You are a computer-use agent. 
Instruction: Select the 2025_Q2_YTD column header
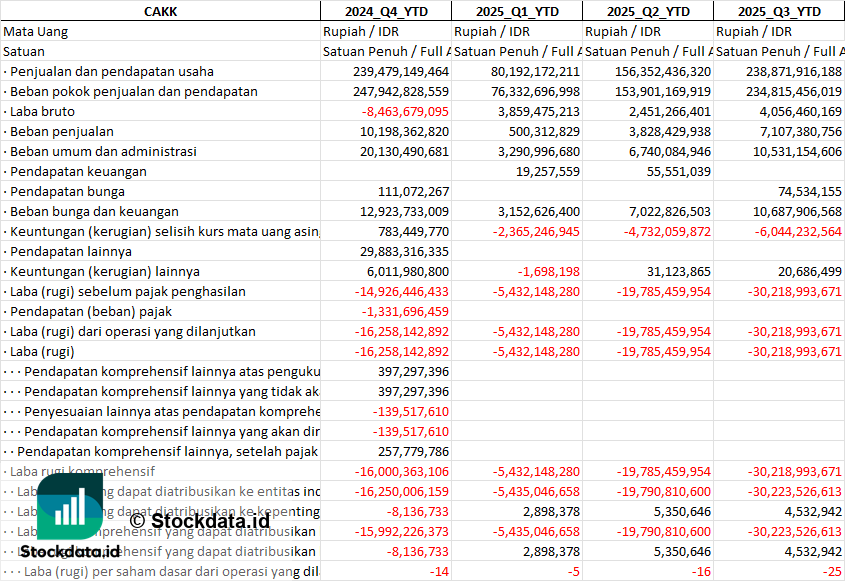(x=648, y=11)
